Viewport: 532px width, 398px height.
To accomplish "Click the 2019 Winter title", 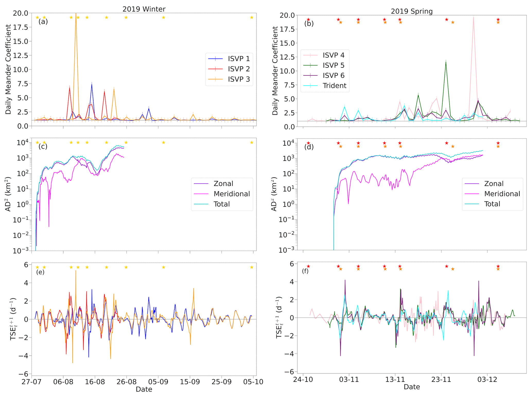I will coord(144,9).
